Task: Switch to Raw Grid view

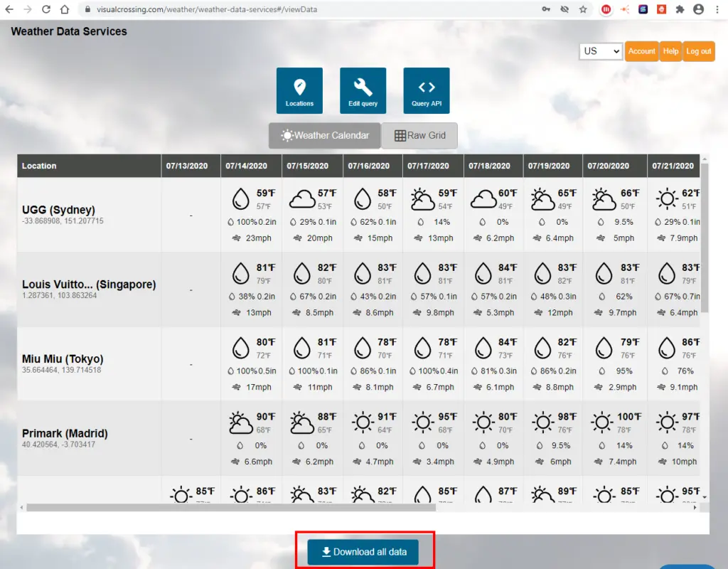Action: tap(419, 135)
